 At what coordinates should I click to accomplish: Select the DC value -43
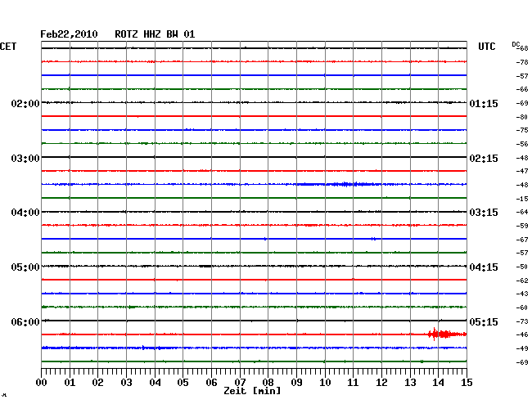(x=522, y=294)
